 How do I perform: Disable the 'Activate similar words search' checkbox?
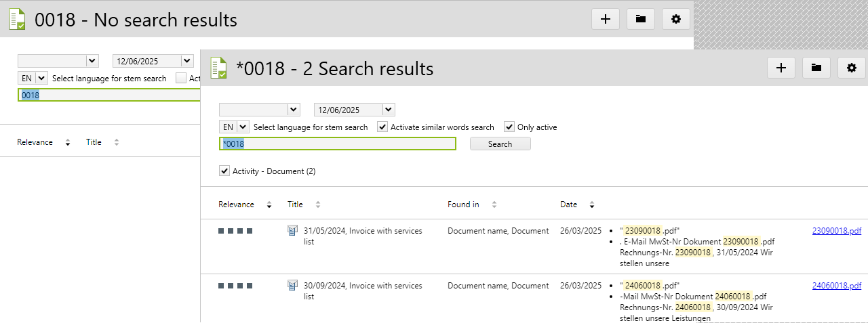point(382,127)
